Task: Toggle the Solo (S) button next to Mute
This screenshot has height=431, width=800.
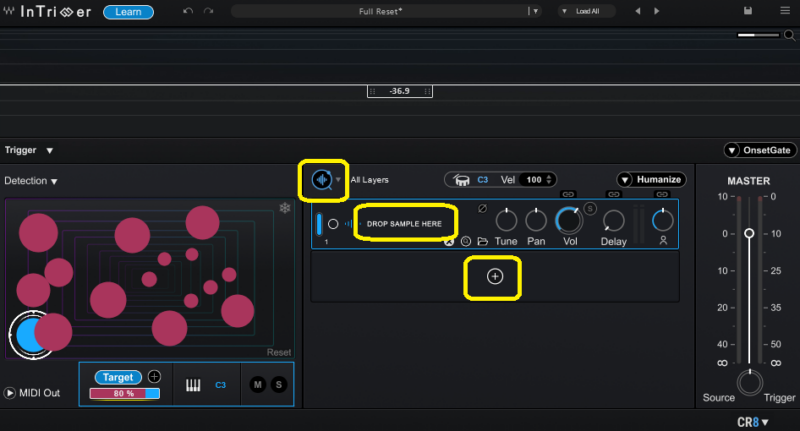Action: coord(279,384)
